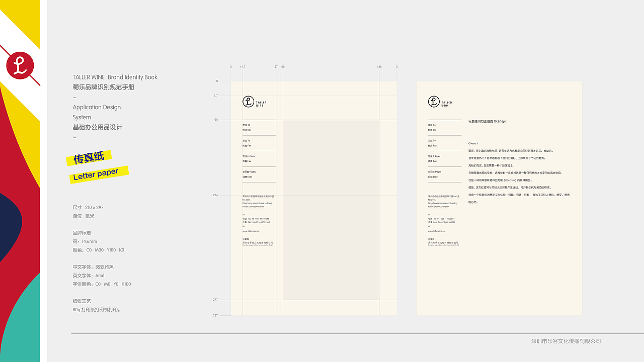
Task: Click '日期 Date' field on the gridded template
Action: tap(247, 177)
